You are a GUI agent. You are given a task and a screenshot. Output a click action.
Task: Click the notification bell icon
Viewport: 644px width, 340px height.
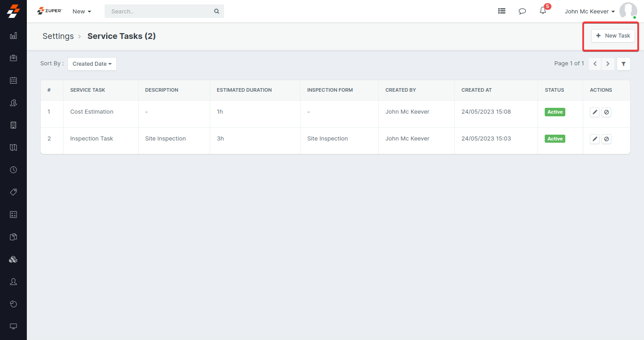[x=543, y=11]
